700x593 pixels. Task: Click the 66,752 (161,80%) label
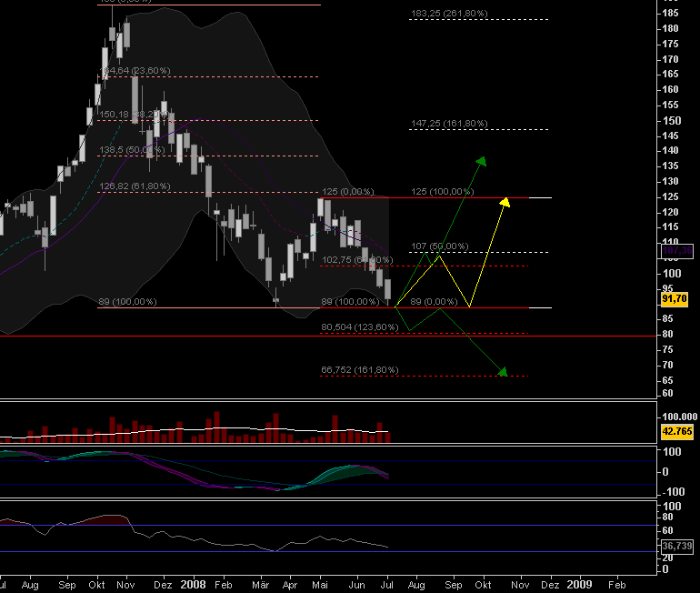360,370
